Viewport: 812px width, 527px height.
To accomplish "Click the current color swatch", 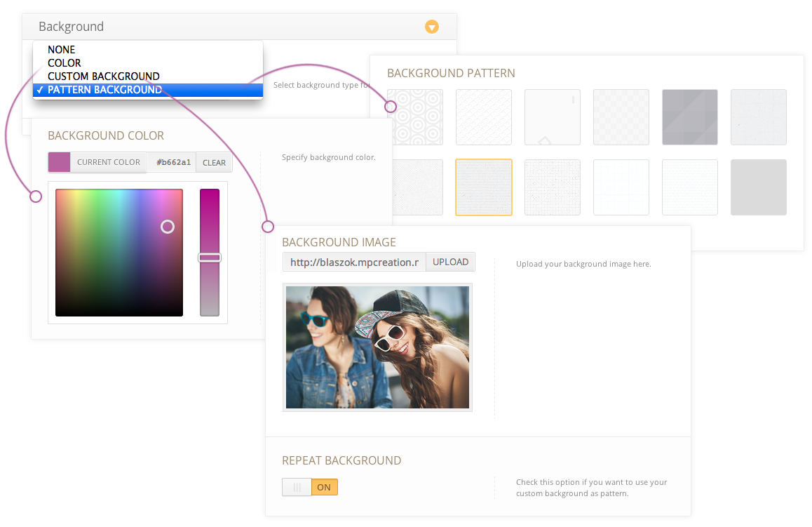I will click(59, 161).
